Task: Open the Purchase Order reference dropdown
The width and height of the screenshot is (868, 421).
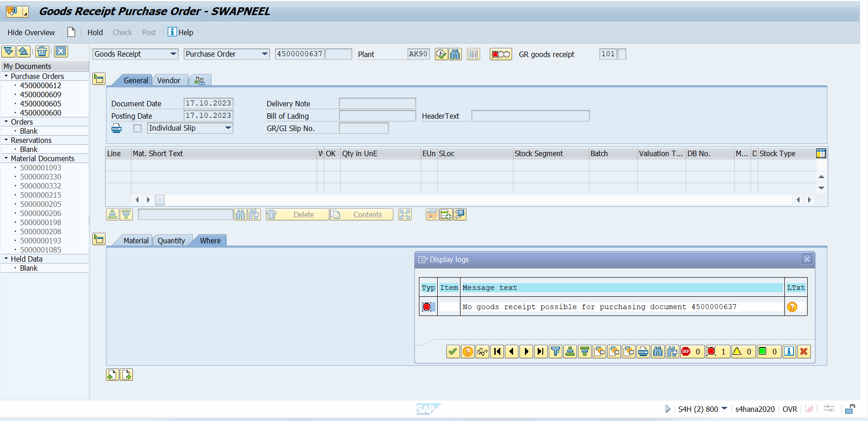Action: click(265, 54)
